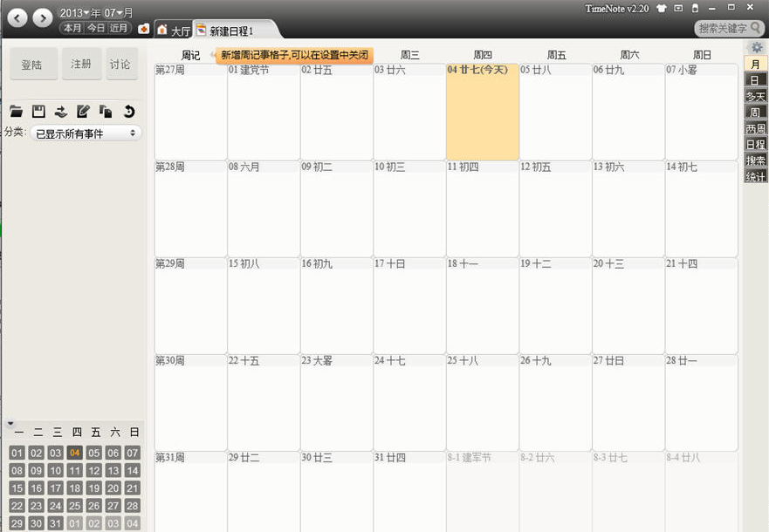Click the undo circular arrow icon
Image resolution: width=769 pixels, height=532 pixels.
tap(128, 111)
